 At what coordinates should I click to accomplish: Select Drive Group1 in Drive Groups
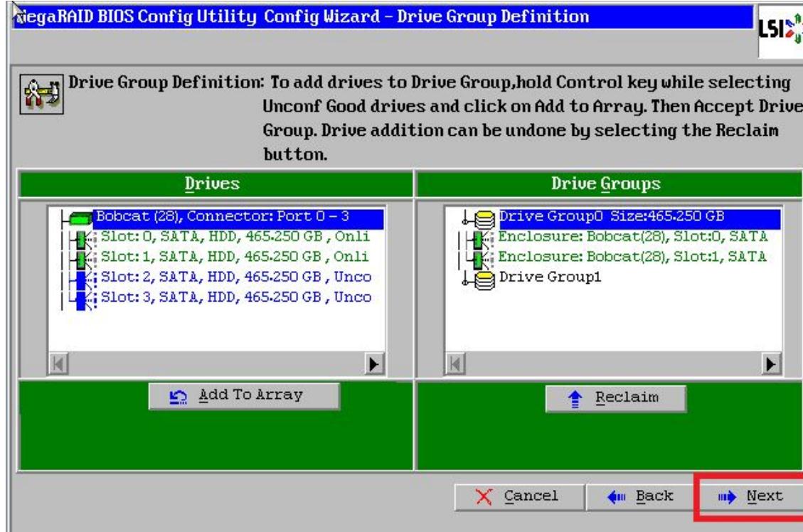click(550, 277)
